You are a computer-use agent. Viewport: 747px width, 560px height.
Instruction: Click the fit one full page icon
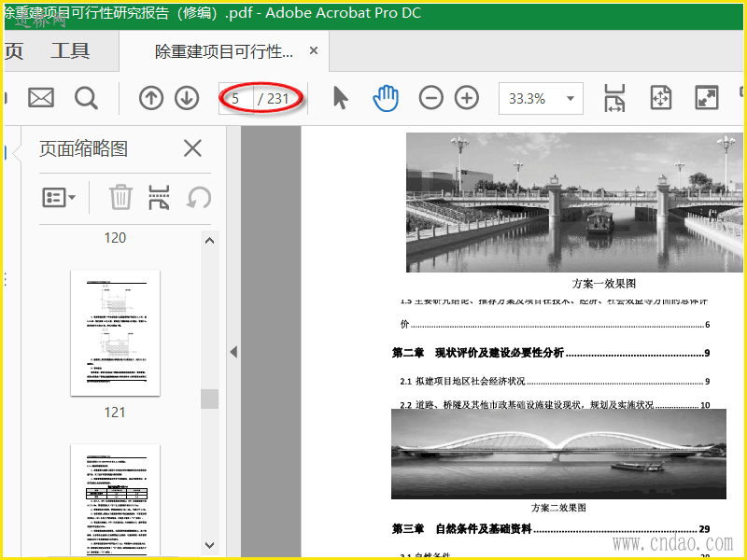coord(661,98)
